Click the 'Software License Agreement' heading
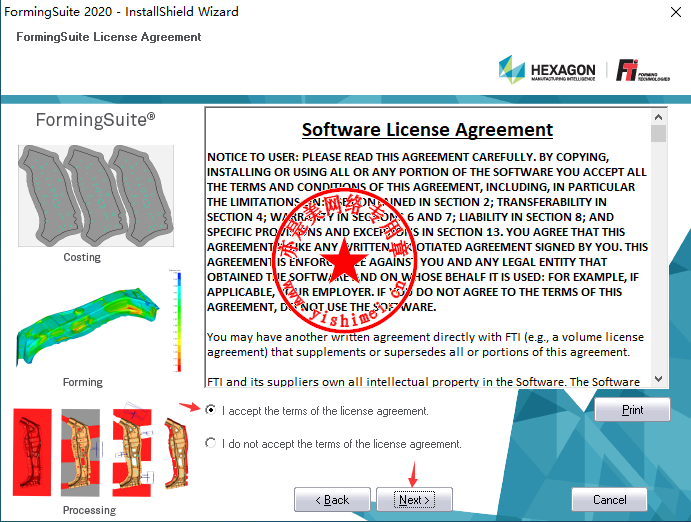The height and width of the screenshot is (522, 691). pyautogui.click(x=427, y=130)
